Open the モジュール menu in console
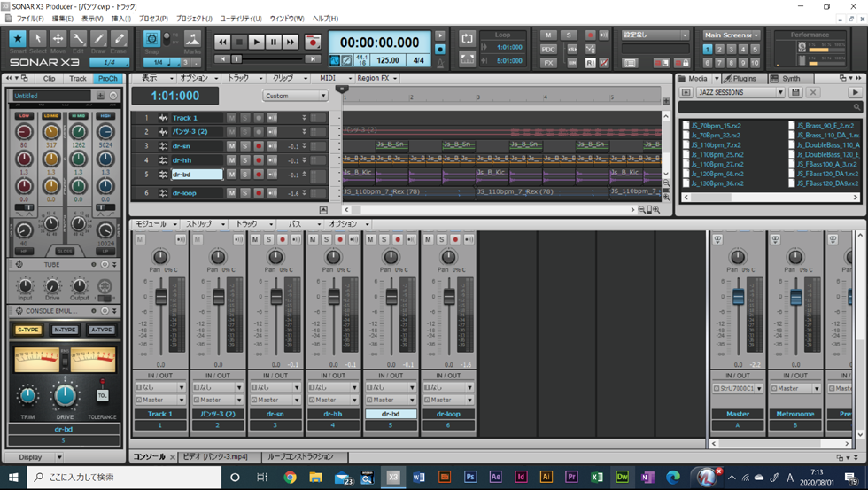868x490 pixels. click(156, 223)
